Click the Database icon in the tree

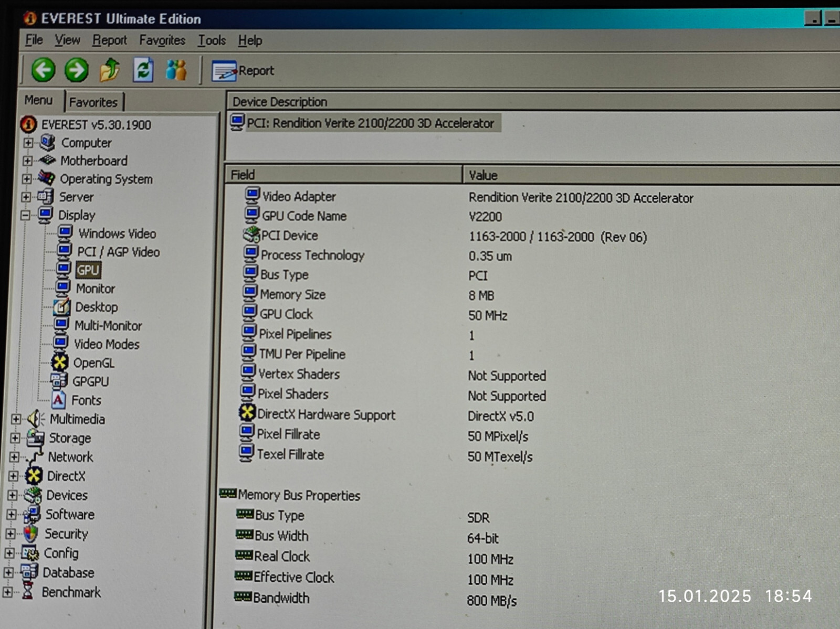(29, 572)
